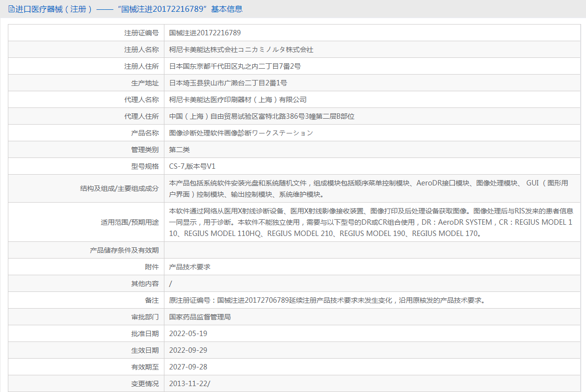This screenshot has height=392, width=586.
Task: Click the 批准日期 label cell
Action: [86, 334]
